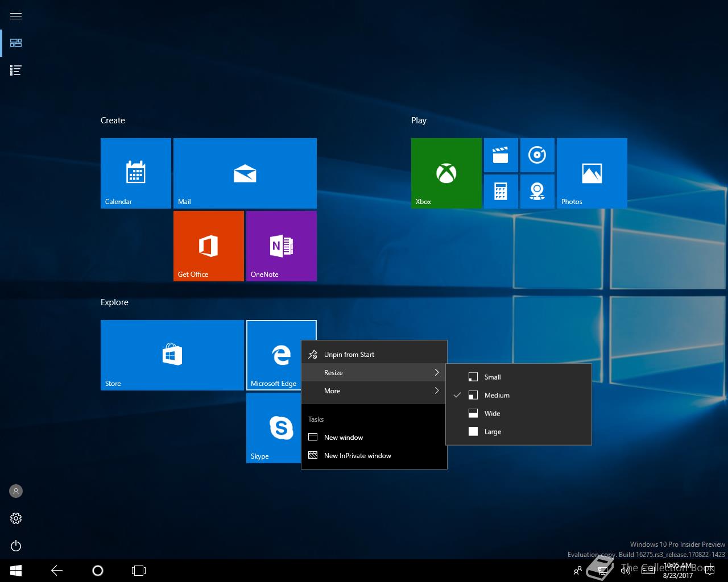The image size is (728, 582).
Task: Open the OneNote tile
Action: pyautogui.click(x=282, y=246)
